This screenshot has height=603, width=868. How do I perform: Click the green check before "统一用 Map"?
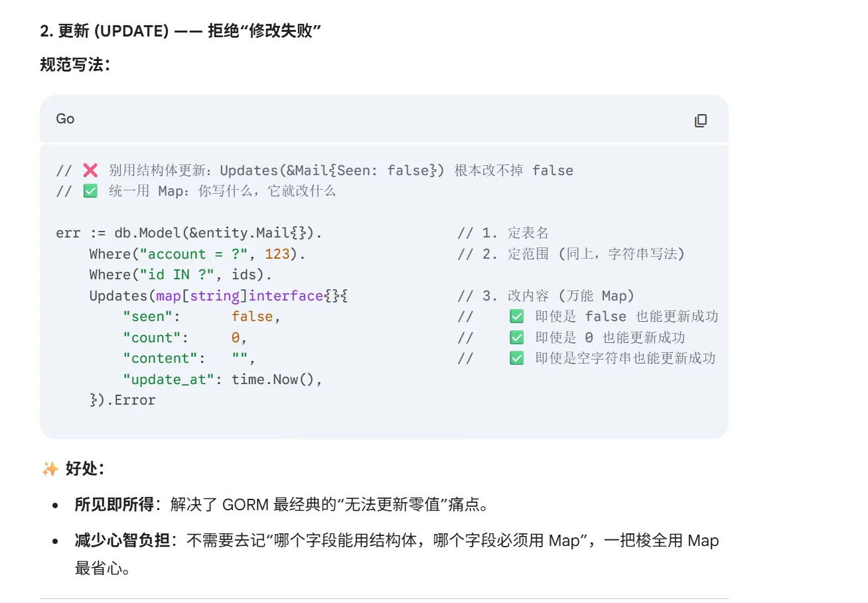(x=90, y=191)
